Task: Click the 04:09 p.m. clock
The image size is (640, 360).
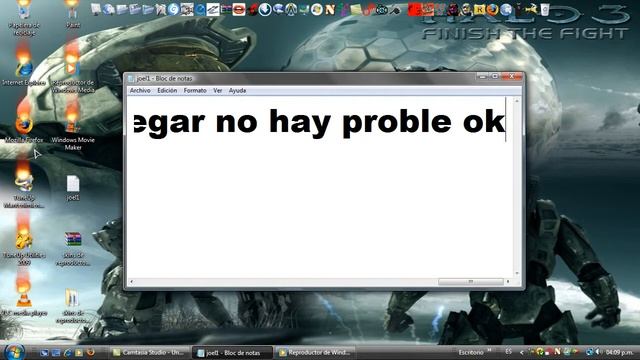Action: pos(620,352)
